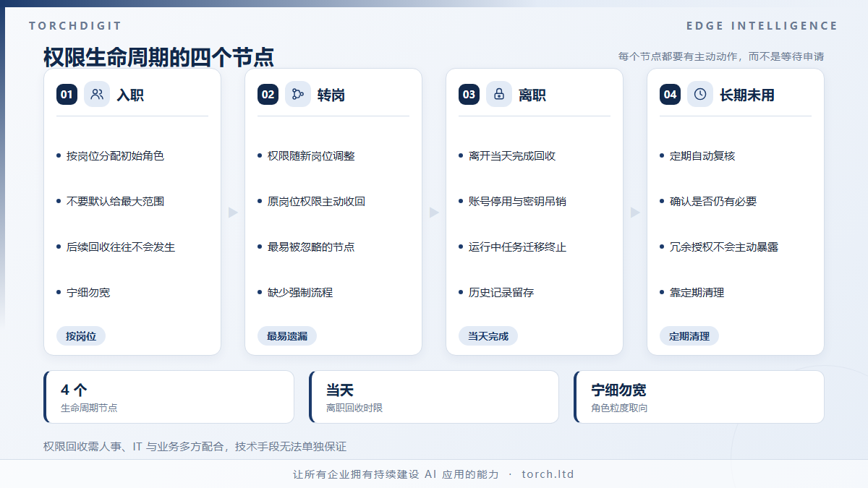This screenshot has height=488, width=868.
Task: Click bullet 权限随新岗位调整
Action: (x=311, y=155)
